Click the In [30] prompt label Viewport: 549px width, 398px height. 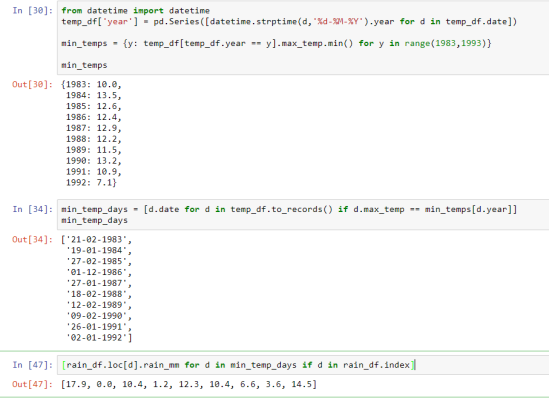[x=33, y=11]
